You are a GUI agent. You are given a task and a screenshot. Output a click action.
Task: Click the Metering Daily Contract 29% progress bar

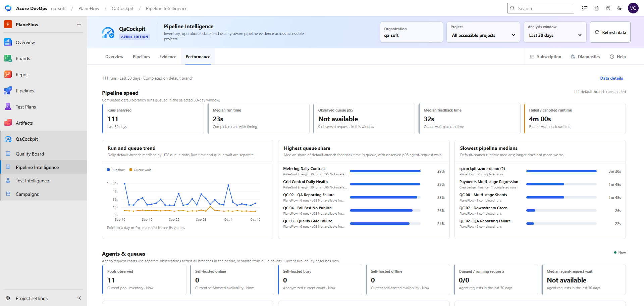385,171
